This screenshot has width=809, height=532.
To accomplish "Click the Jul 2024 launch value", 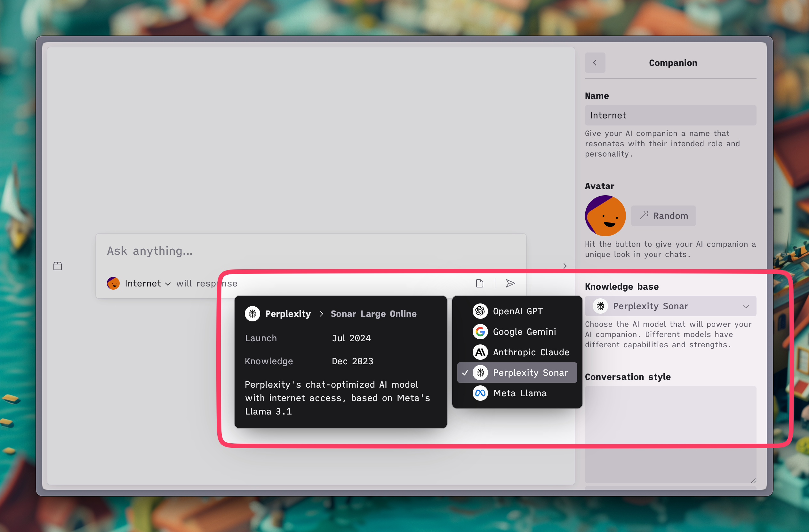I will [x=351, y=338].
